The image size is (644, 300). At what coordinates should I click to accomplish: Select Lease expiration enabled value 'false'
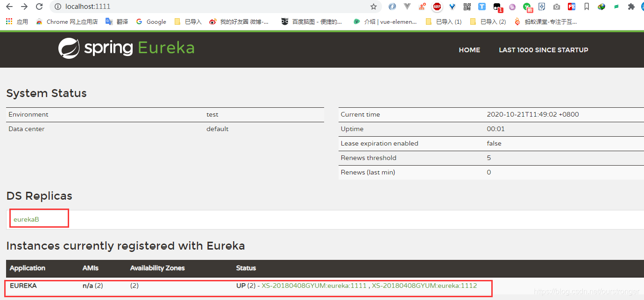point(494,143)
